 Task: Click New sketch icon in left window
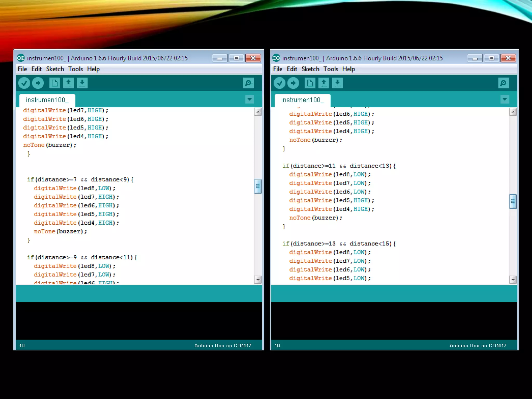55,83
